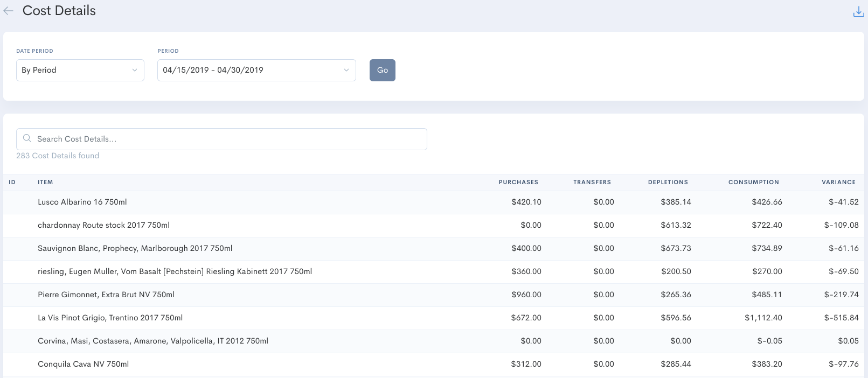Select Corvina, Masi, Costasera, Amarone item
Viewport: 868px width, 378px height.
coord(153,341)
